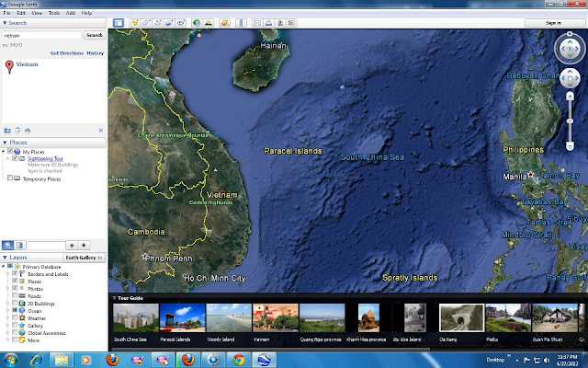Click the print search results icon
This screenshot has width=588, height=368.
click(x=28, y=131)
